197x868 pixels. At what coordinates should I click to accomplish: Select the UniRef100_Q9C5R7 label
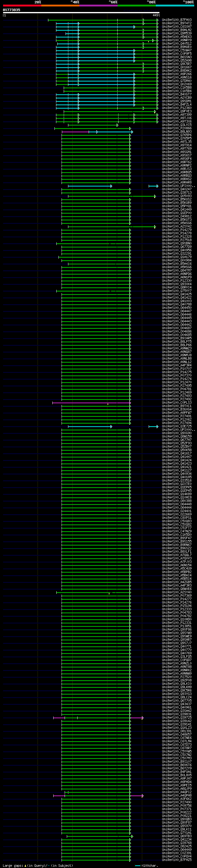coord(177,64)
